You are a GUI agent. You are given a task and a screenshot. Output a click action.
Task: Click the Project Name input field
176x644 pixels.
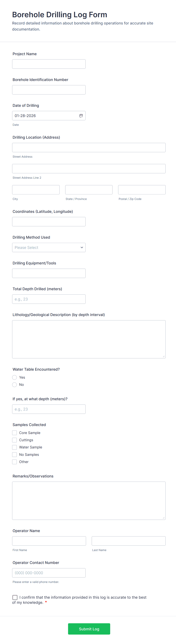(x=49, y=64)
